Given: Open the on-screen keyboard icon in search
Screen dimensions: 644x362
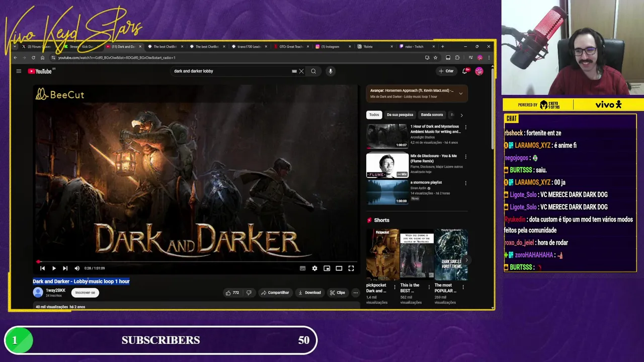Looking at the screenshot, I should point(294,71).
